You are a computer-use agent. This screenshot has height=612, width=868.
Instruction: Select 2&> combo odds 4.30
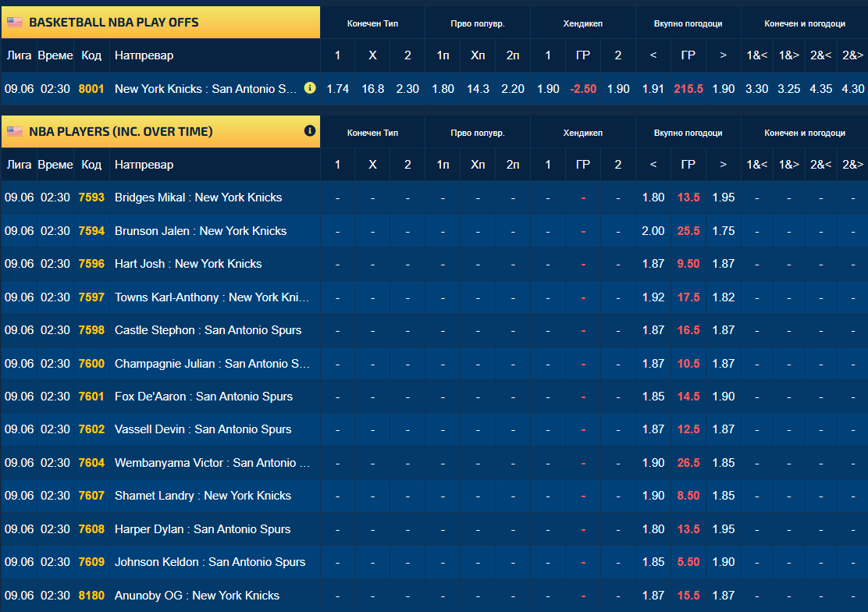pyautogui.click(x=852, y=89)
